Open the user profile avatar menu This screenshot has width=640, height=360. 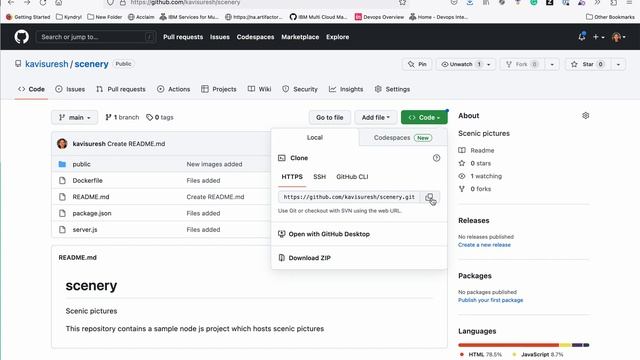tap(619, 37)
